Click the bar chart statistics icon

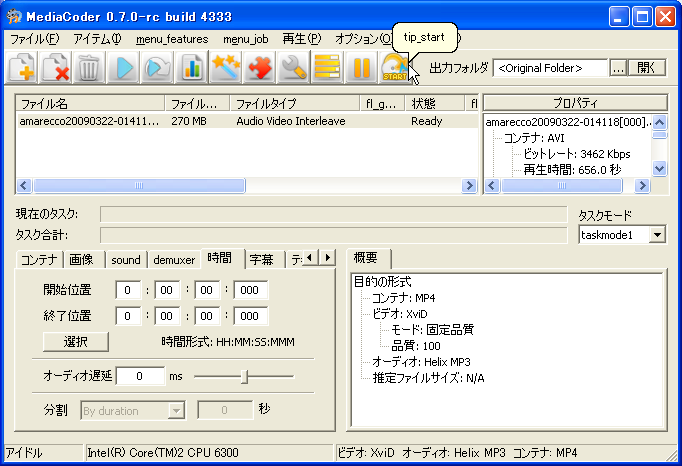(192, 68)
